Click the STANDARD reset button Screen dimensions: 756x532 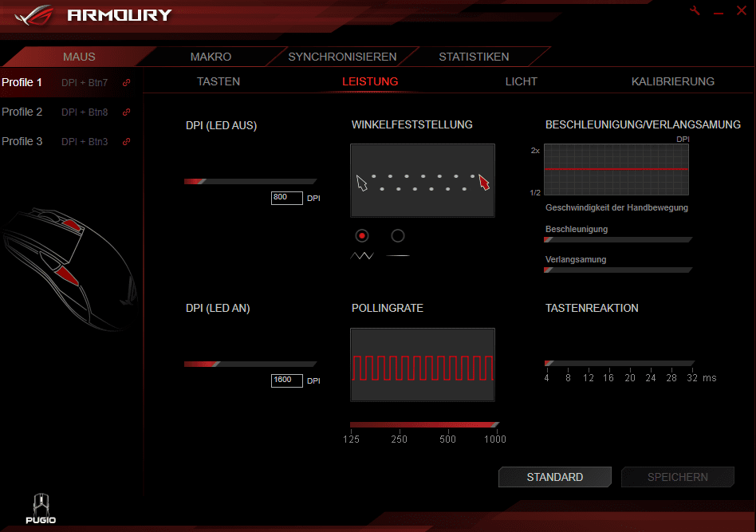(x=555, y=477)
